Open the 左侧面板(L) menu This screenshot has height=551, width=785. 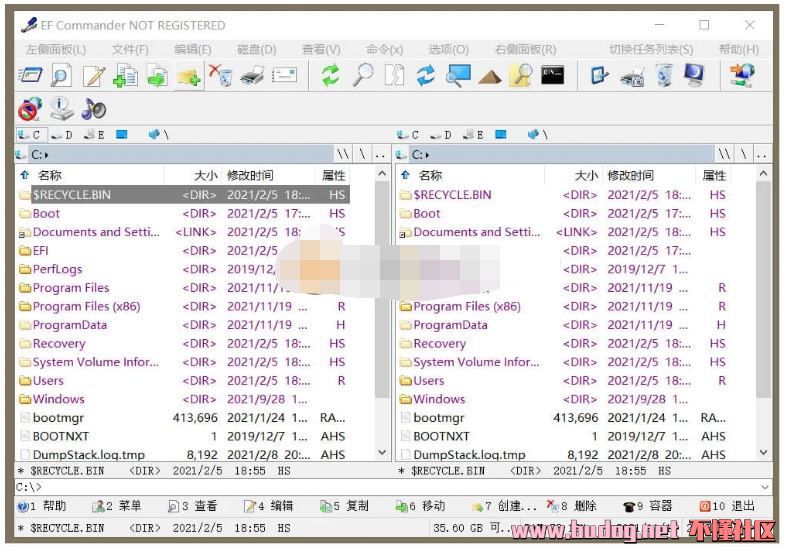(x=56, y=50)
